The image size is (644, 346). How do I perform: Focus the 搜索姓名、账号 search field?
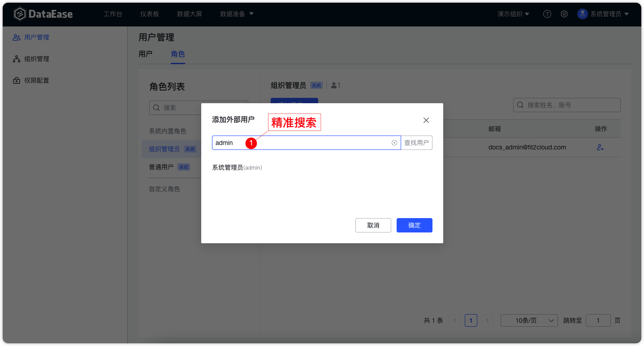tap(567, 105)
